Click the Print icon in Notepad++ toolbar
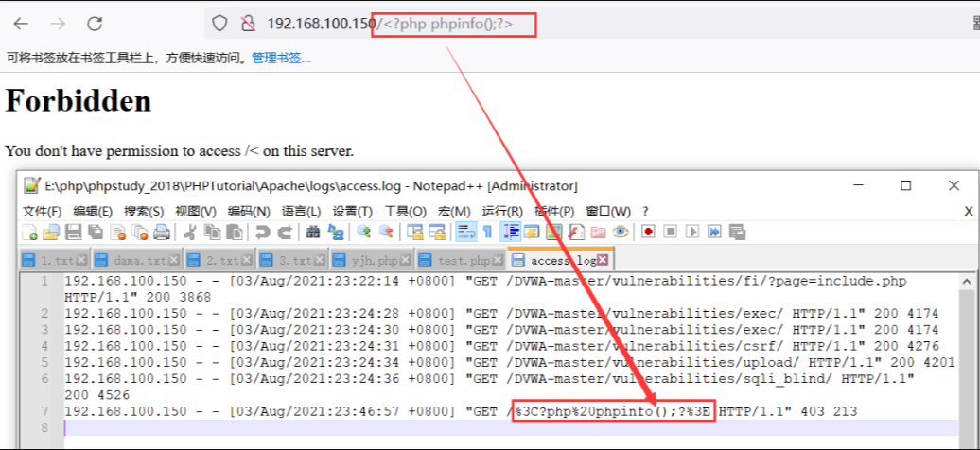The width and height of the screenshot is (980, 450). point(162,232)
